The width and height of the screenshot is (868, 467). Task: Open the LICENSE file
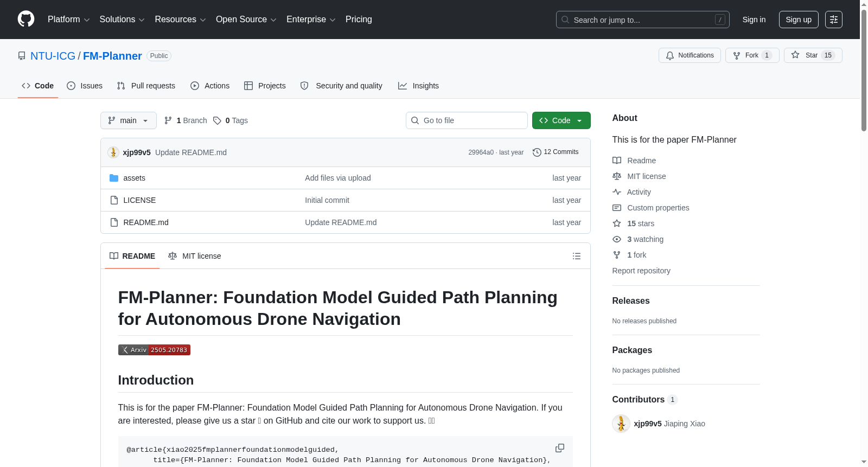(139, 200)
